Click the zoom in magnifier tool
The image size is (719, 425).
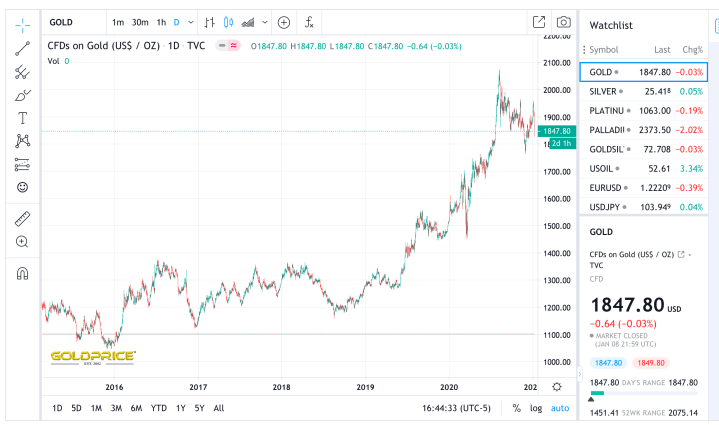(22, 242)
